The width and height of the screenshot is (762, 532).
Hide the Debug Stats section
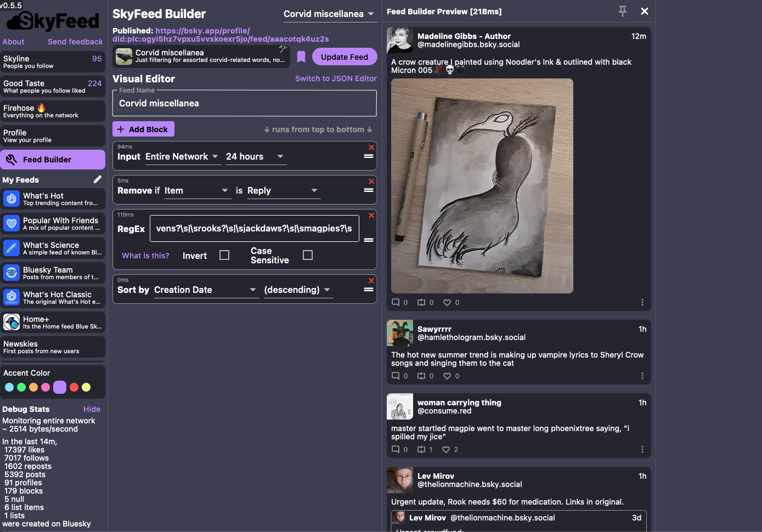[x=92, y=409]
